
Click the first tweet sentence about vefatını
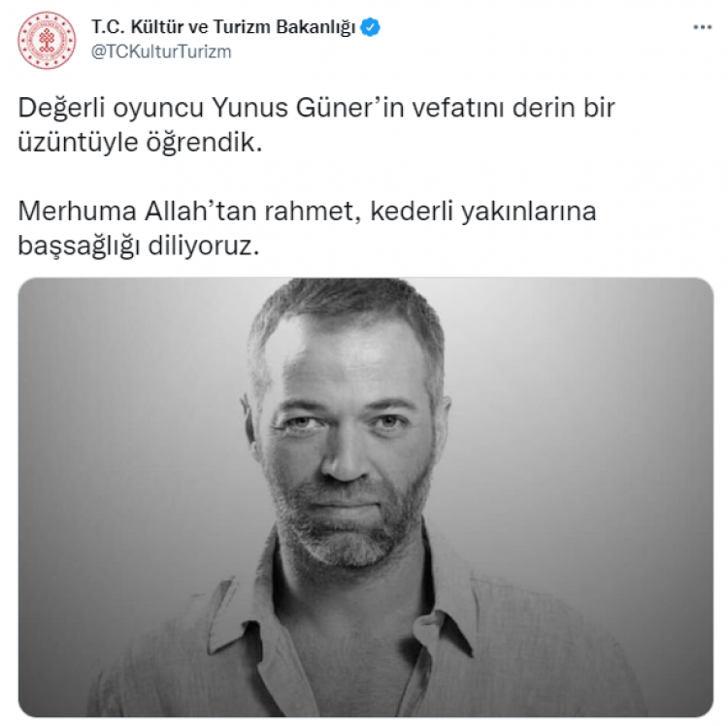coord(316,125)
